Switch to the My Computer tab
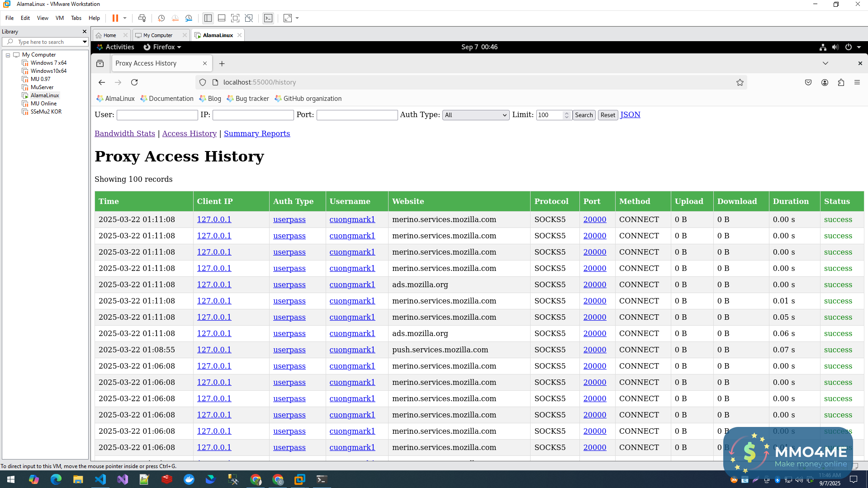868x488 pixels. click(158, 35)
